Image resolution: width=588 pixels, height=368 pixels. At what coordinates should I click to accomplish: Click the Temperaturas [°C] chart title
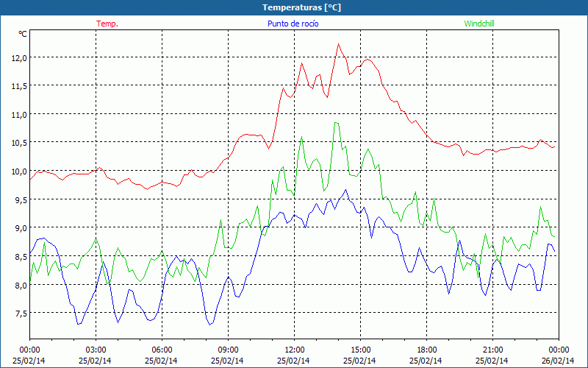(301, 7)
